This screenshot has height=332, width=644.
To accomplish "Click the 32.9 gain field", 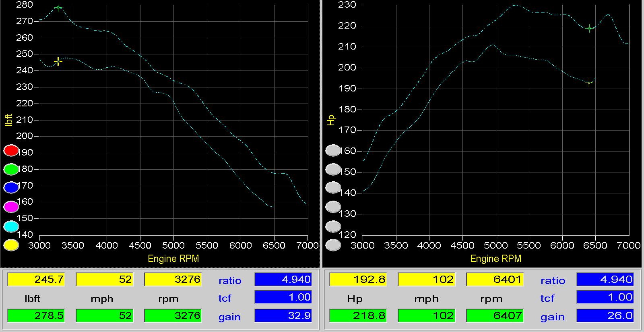I will click(x=283, y=315).
